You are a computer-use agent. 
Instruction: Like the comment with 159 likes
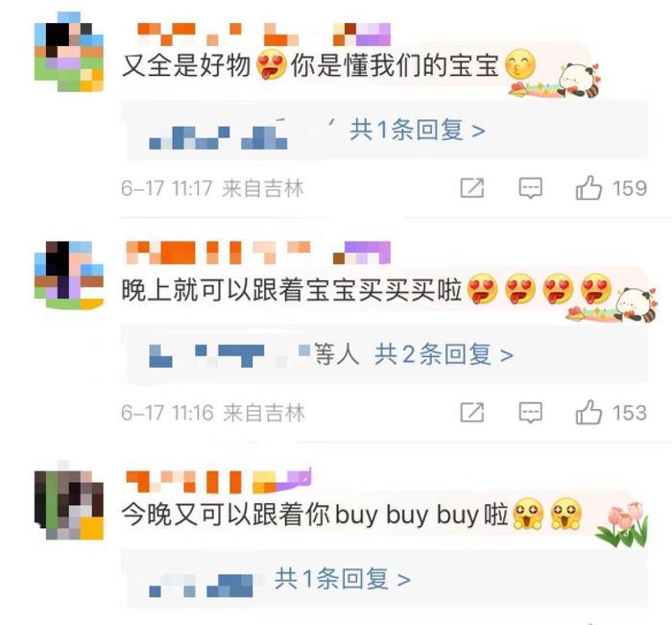588,188
